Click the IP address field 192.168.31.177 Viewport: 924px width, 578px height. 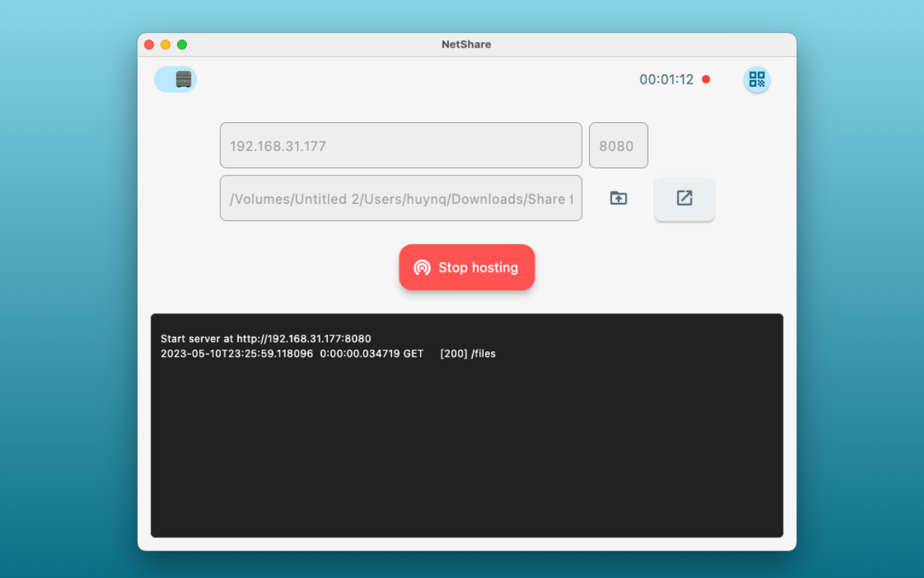(401, 145)
